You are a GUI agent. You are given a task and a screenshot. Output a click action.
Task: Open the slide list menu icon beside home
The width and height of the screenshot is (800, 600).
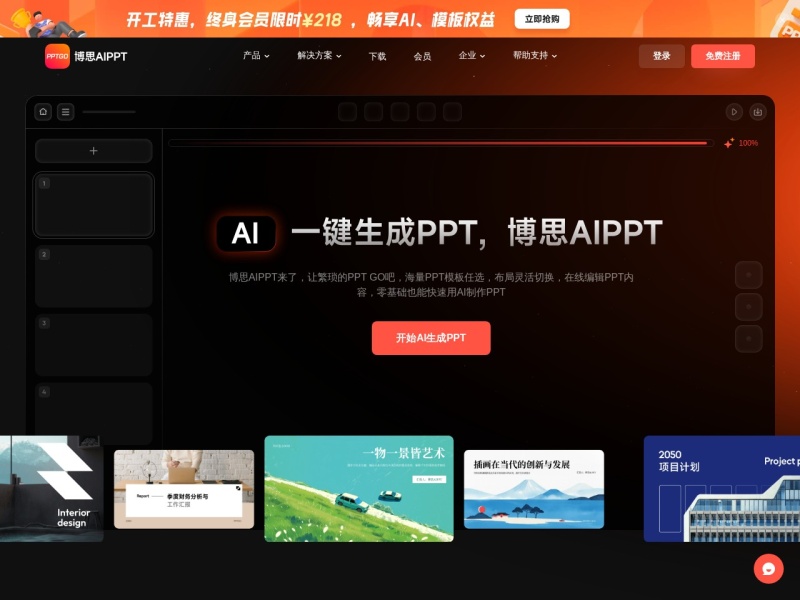coord(64,112)
